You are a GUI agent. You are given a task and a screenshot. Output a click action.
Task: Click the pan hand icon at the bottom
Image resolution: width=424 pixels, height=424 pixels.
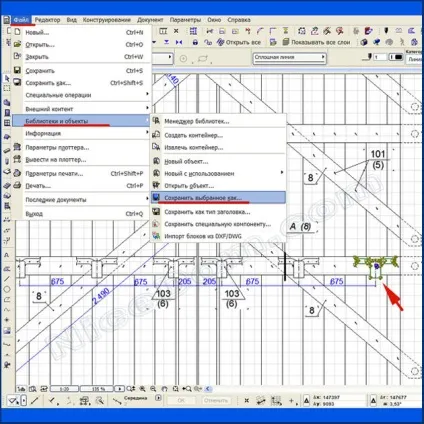pyautogui.click(x=164, y=389)
